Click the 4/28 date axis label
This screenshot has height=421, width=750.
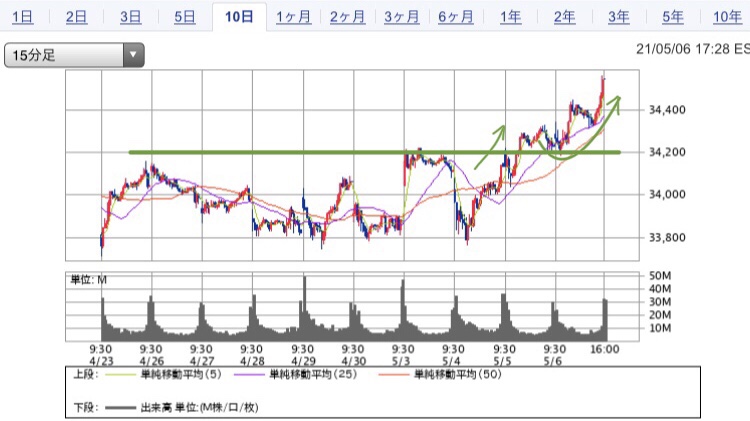[x=252, y=361]
